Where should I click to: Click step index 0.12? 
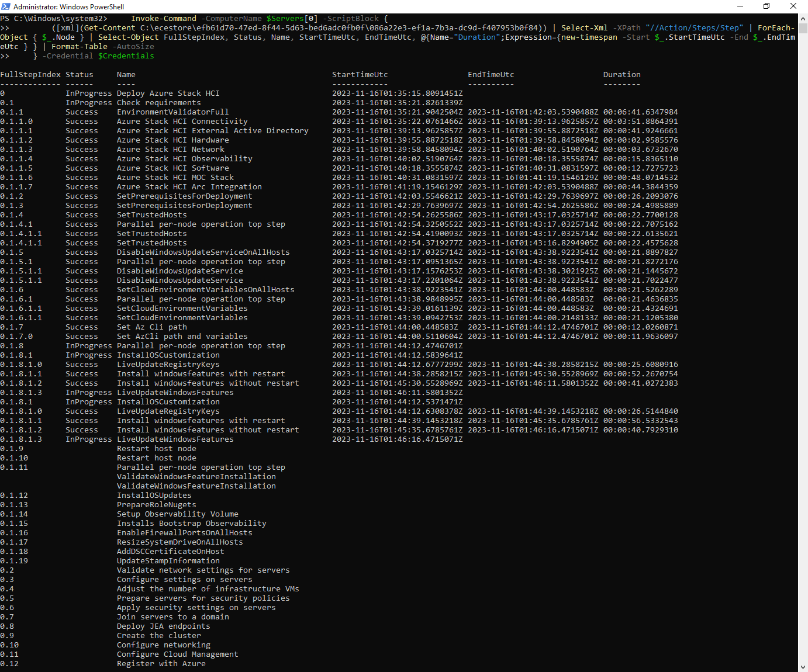tap(9, 664)
